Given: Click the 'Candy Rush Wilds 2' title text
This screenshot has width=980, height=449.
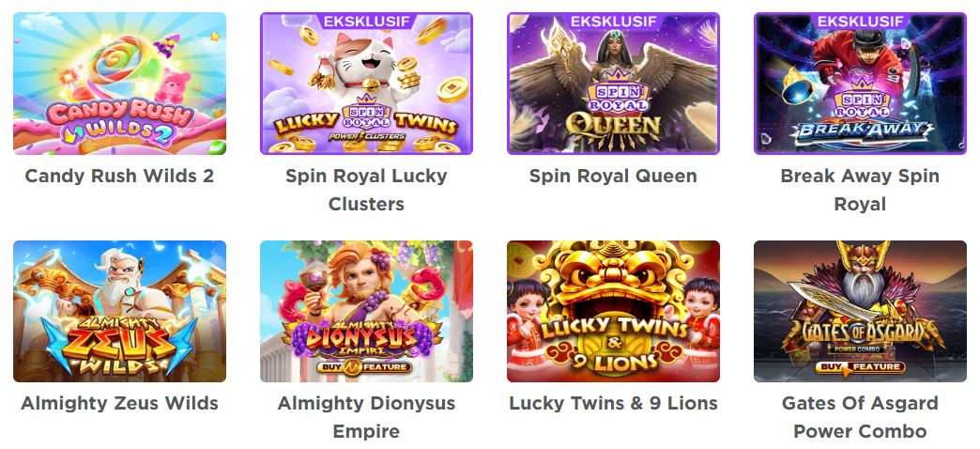Looking at the screenshot, I should pos(119,176).
